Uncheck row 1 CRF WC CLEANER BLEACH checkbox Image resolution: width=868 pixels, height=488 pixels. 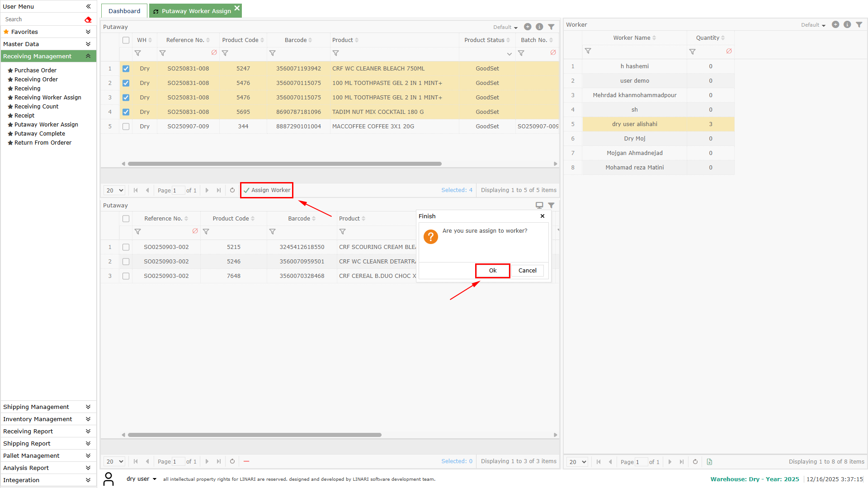coord(126,69)
